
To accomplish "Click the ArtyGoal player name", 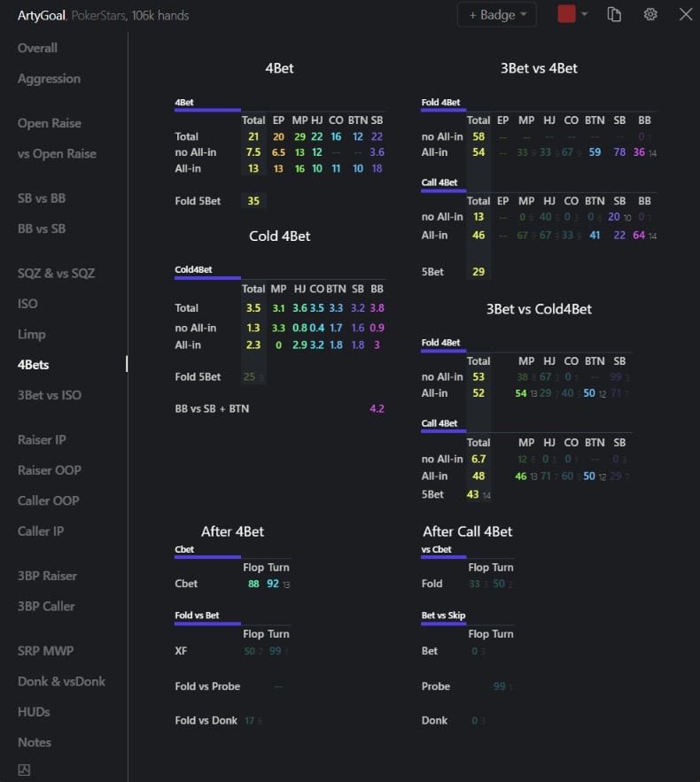I will (x=42, y=15).
